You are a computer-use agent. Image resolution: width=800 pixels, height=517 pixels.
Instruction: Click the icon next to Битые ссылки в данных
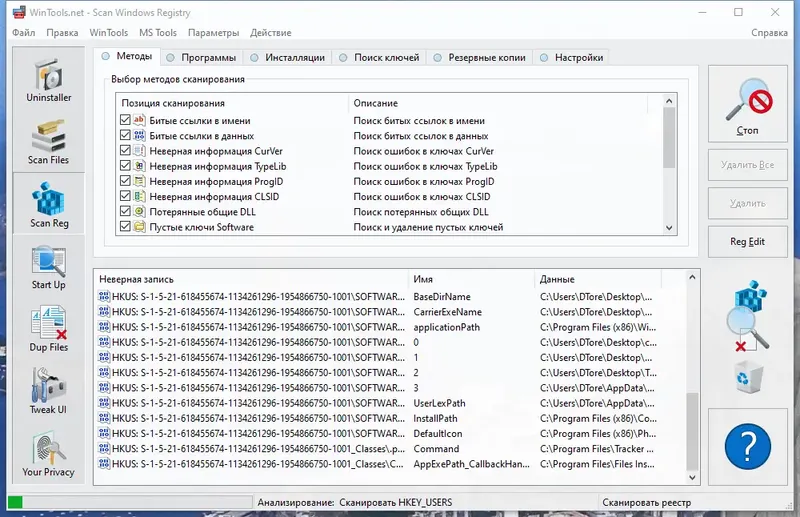click(x=139, y=135)
